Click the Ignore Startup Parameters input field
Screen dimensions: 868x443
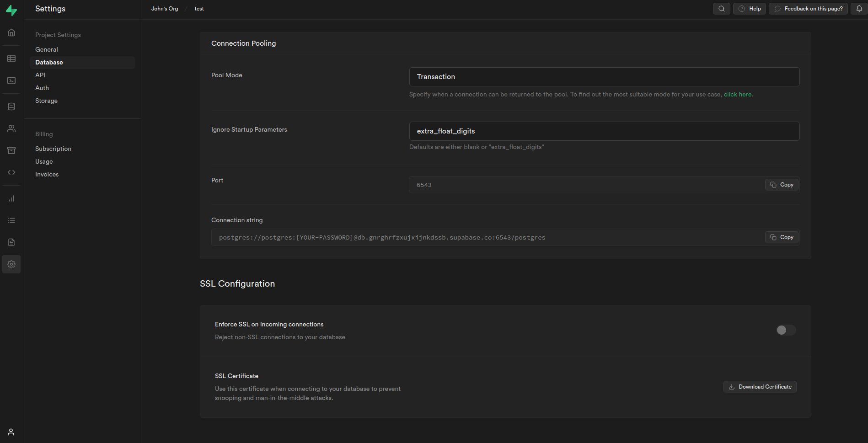pos(604,131)
